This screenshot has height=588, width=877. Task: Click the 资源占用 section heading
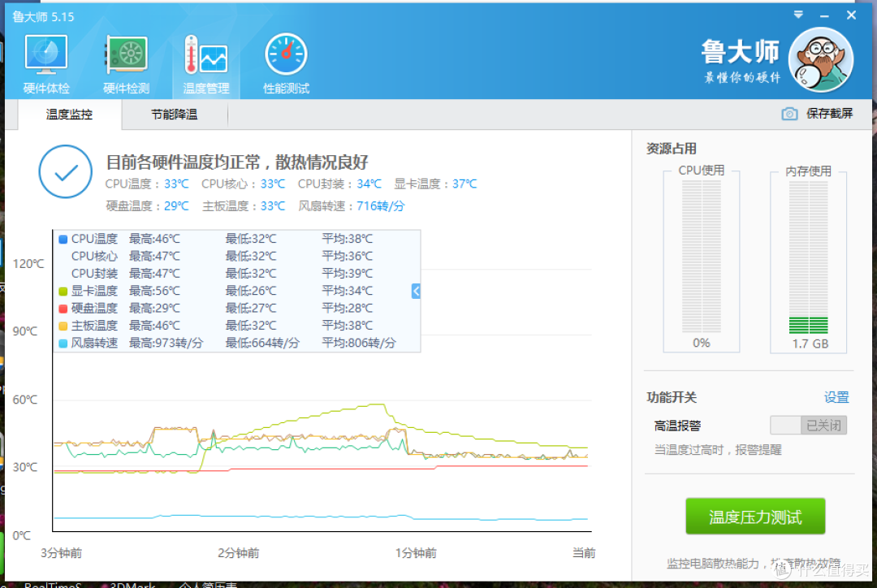pos(672,149)
